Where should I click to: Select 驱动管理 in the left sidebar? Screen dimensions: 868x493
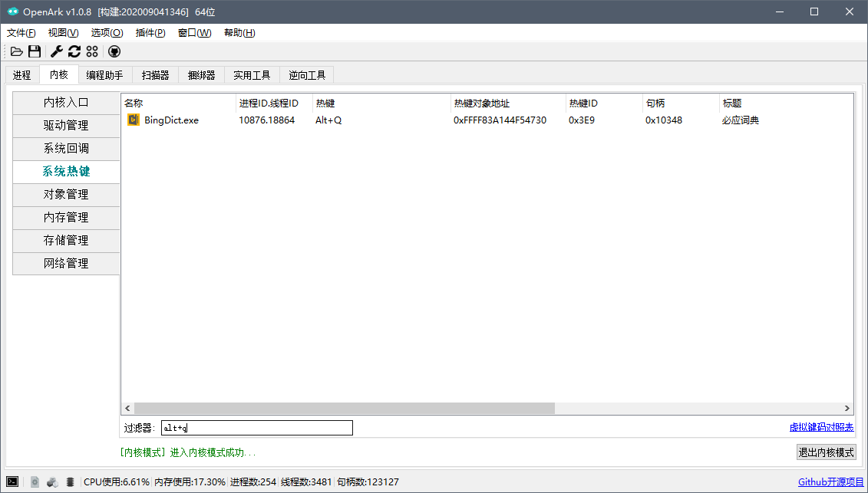[x=66, y=125]
